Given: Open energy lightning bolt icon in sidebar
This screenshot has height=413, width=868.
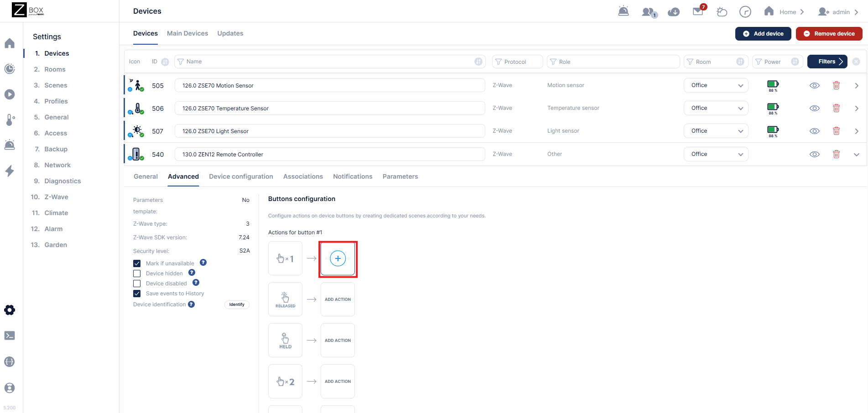Looking at the screenshot, I should click(x=10, y=171).
